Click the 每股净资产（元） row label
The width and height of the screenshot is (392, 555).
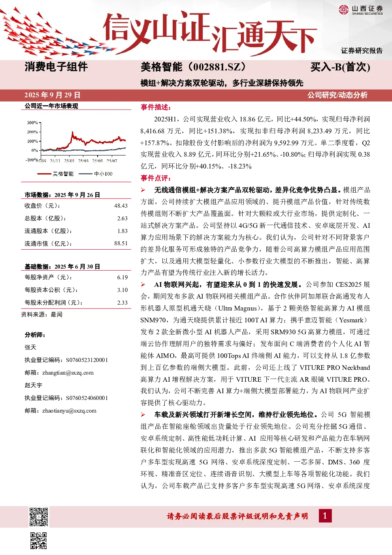point(48,277)
